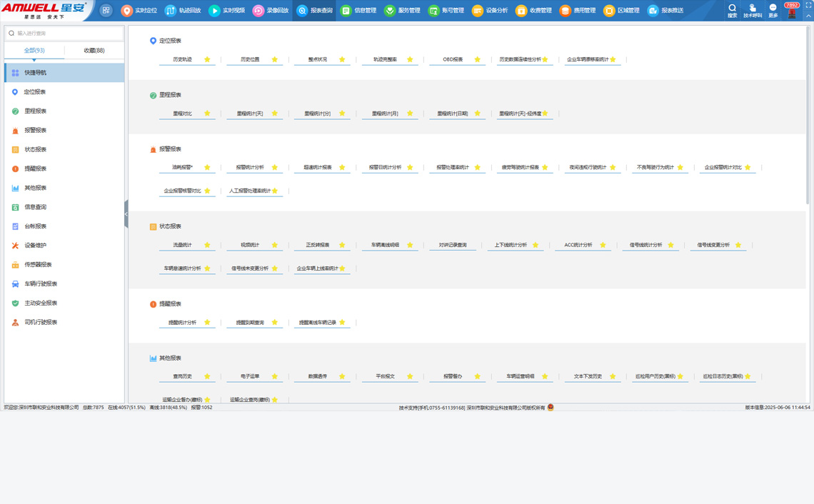Open 设备维护 in the left sidebar
Screen dimensions: 814x504
[x=35, y=246]
